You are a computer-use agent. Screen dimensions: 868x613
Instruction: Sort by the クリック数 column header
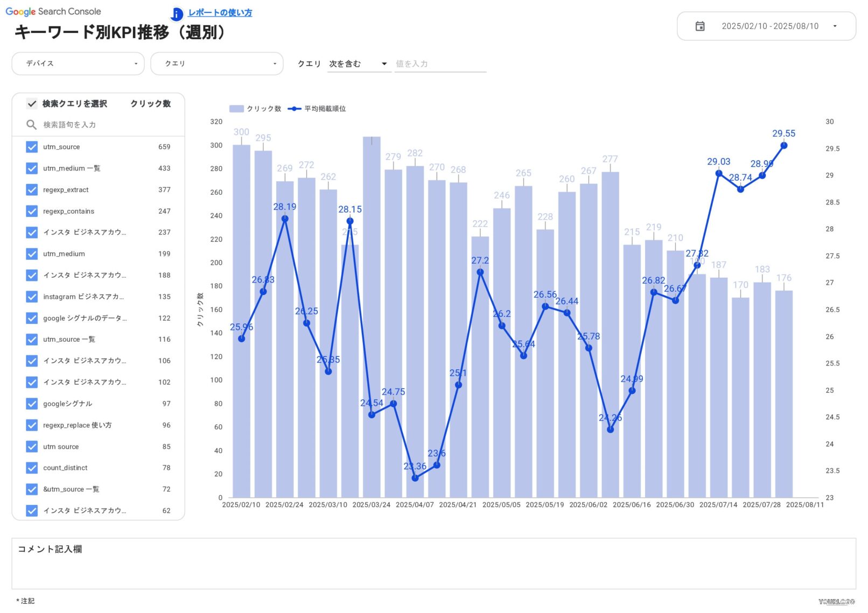pos(150,104)
